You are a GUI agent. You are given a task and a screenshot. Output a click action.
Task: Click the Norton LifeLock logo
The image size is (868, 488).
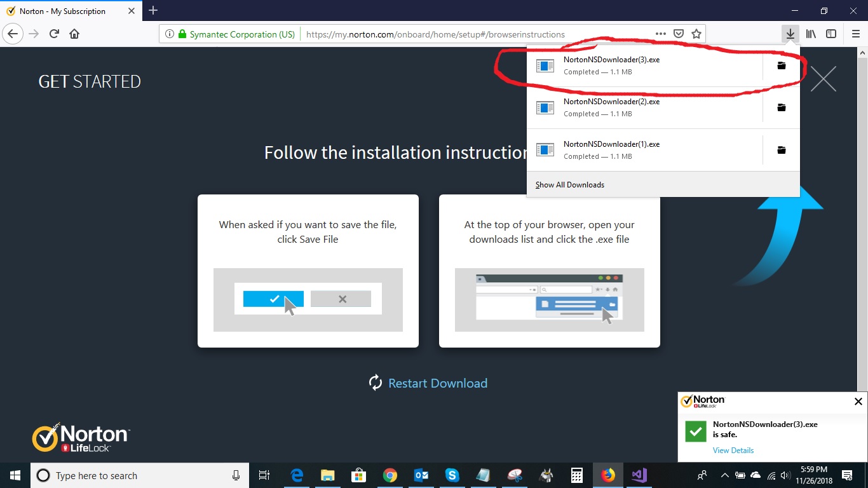pyautogui.click(x=81, y=437)
